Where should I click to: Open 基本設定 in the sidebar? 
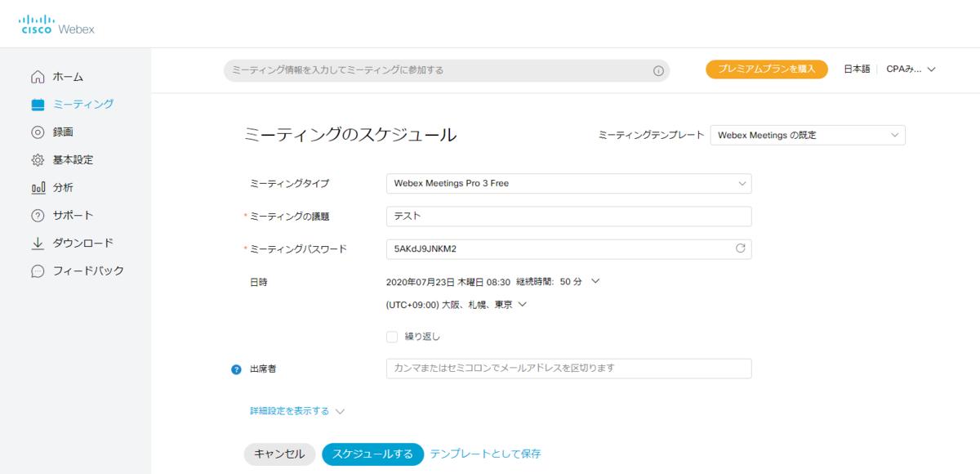73,160
